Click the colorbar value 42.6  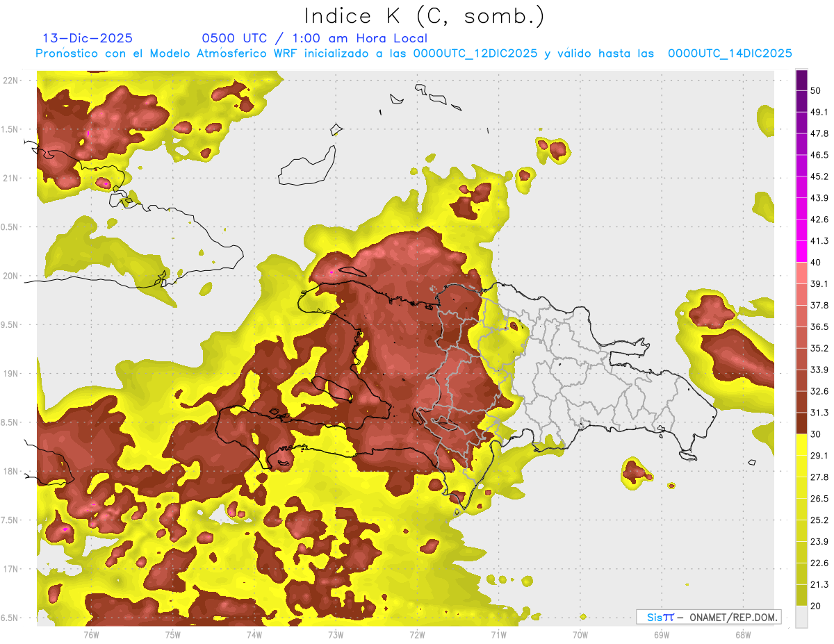(x=819, y=220)
